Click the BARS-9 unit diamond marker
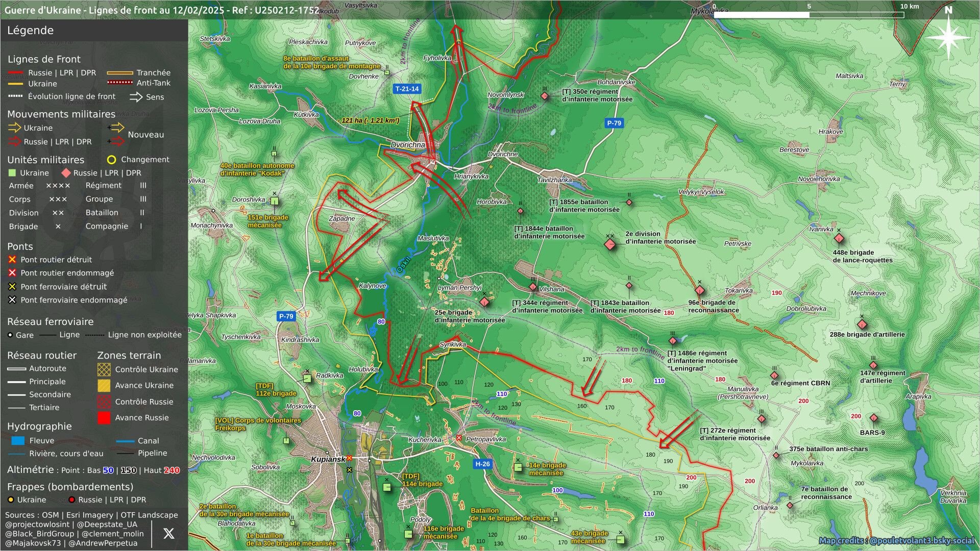Image resolution: width=980 pixels, height=551 pixels. click(x=874, y=418)
